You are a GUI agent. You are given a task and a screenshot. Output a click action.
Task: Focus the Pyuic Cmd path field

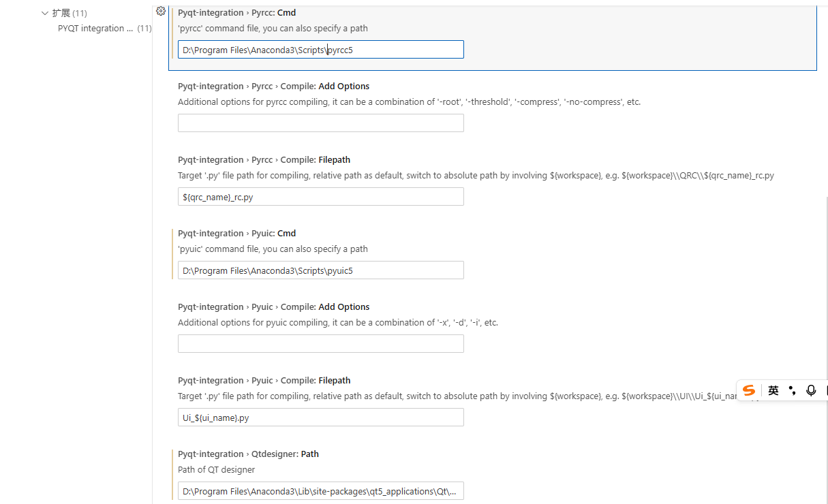pyautogui.click(x=321, y=270)
